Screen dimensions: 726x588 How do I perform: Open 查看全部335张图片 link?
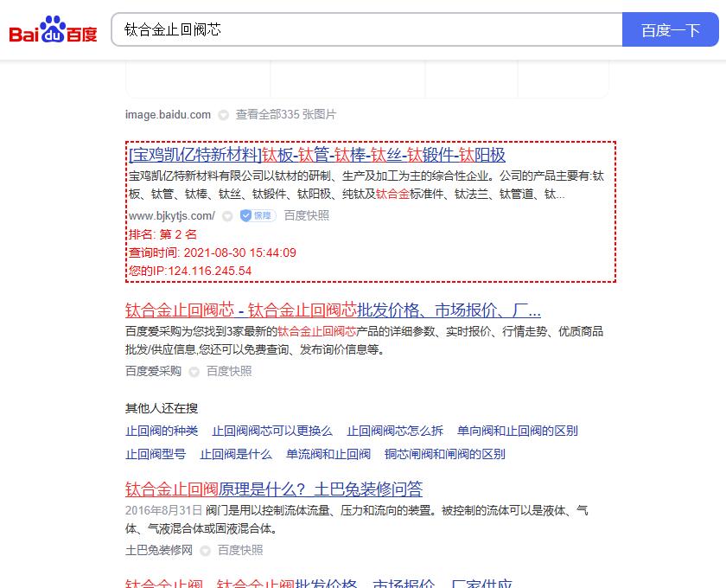click(286, 114)
